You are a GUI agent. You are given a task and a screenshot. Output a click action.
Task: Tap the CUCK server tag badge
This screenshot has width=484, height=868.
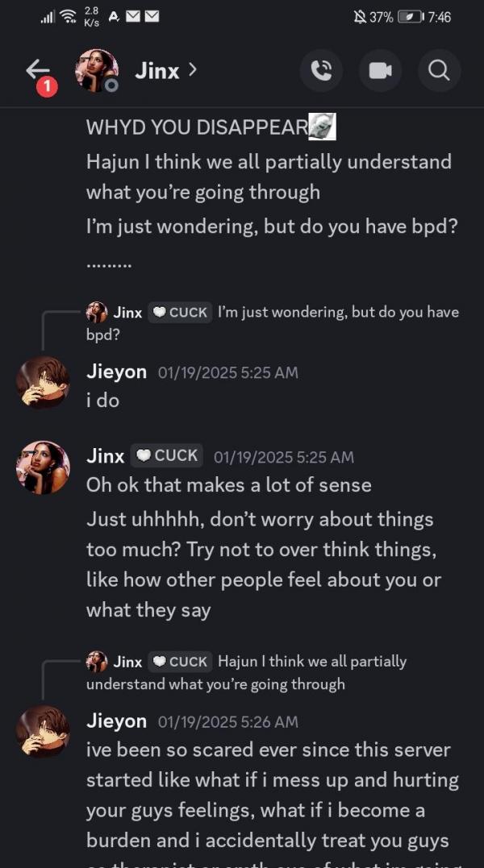point(166,456)
